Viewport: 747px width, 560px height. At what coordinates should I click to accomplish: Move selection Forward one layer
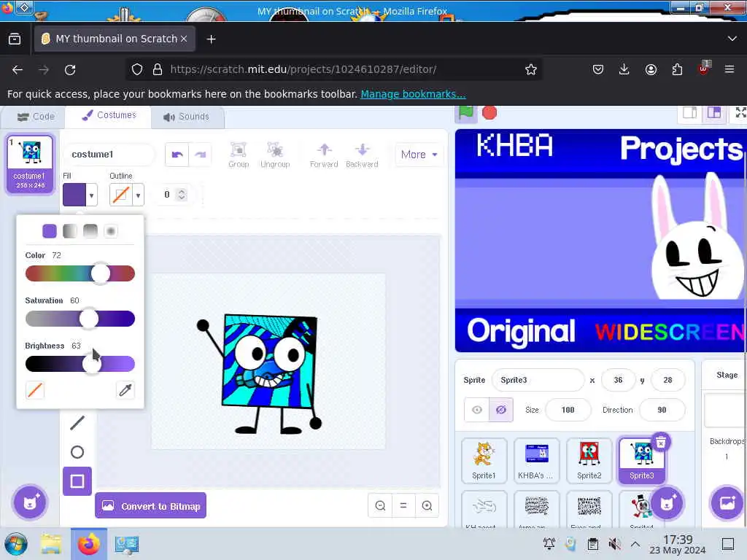click(x=324, y=155)
